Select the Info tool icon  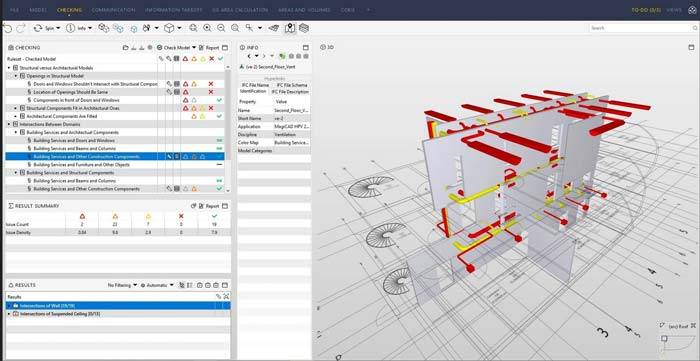coord(71,28)
